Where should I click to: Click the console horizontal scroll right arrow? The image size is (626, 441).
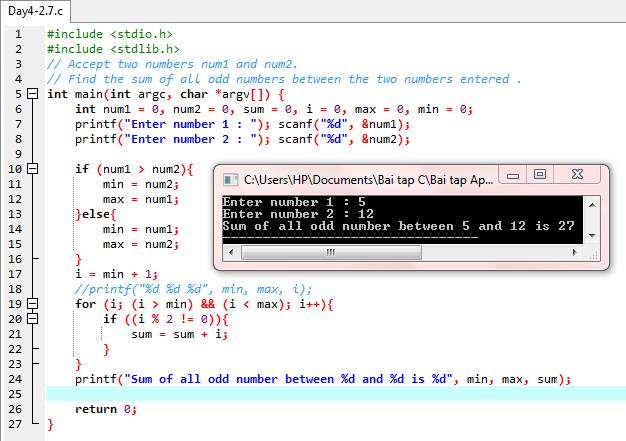tap(574, 252)
